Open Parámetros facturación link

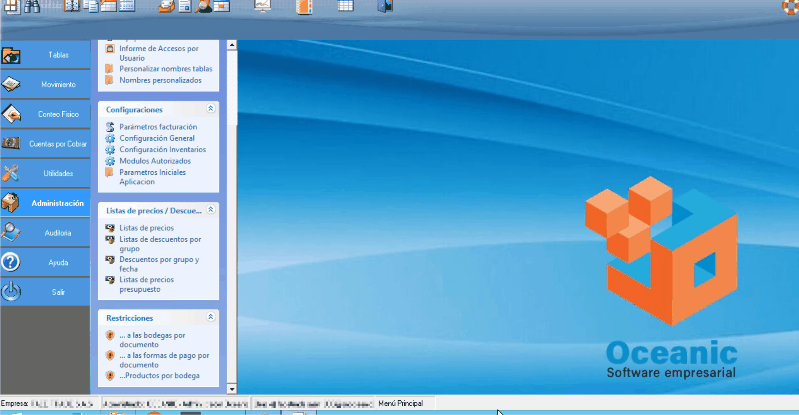point(157,127)
